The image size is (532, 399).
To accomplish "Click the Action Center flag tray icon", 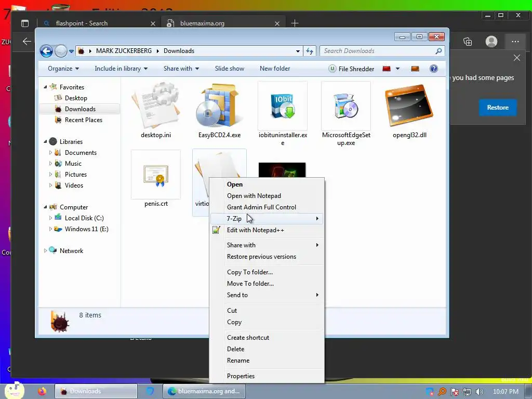I will pyautogui.click(x=454, y=392).
